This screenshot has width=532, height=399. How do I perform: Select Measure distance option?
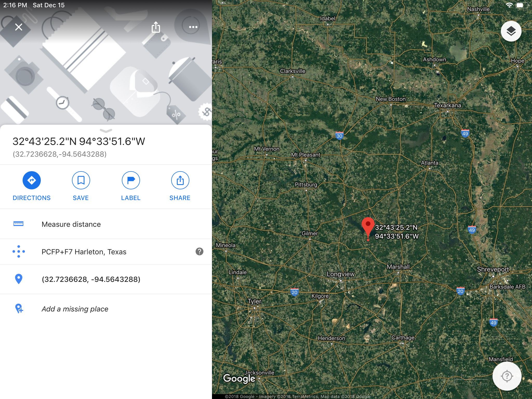pos(106,224)
